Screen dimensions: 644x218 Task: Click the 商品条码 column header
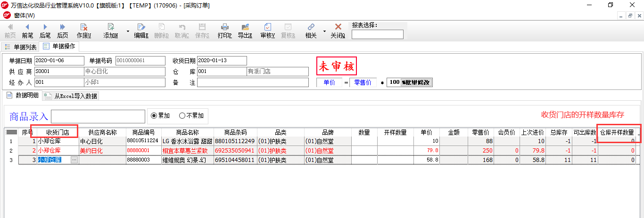pyautogui.click(x=235, y=132)
